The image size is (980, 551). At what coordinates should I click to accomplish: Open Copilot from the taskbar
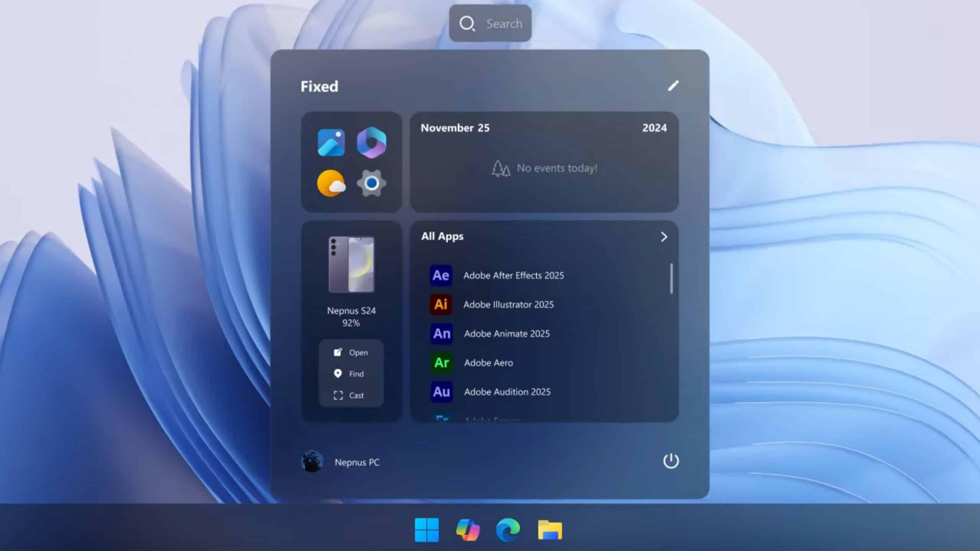468,530
